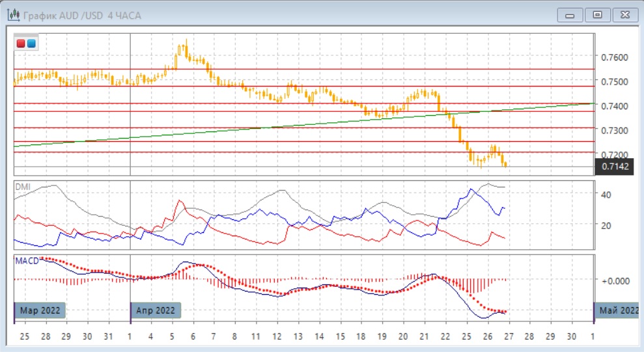Click the 0.7400 price axis label

point(615,106)
